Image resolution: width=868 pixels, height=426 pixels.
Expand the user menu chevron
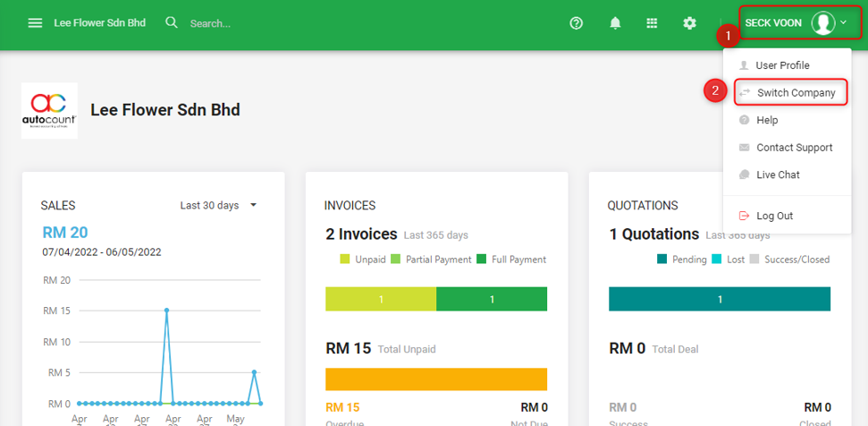coord(844,22)
